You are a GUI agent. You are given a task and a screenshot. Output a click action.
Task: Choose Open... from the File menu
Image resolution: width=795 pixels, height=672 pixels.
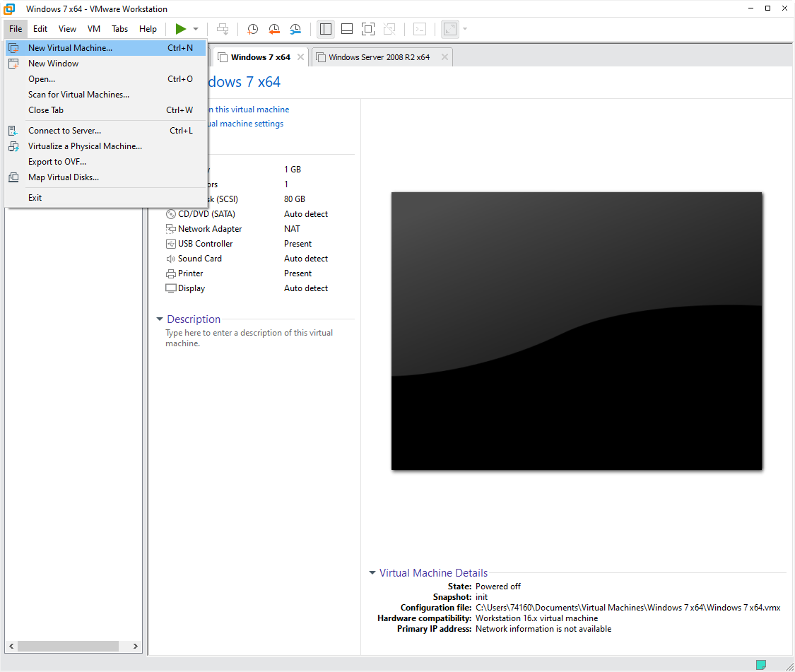pos(106,79)
